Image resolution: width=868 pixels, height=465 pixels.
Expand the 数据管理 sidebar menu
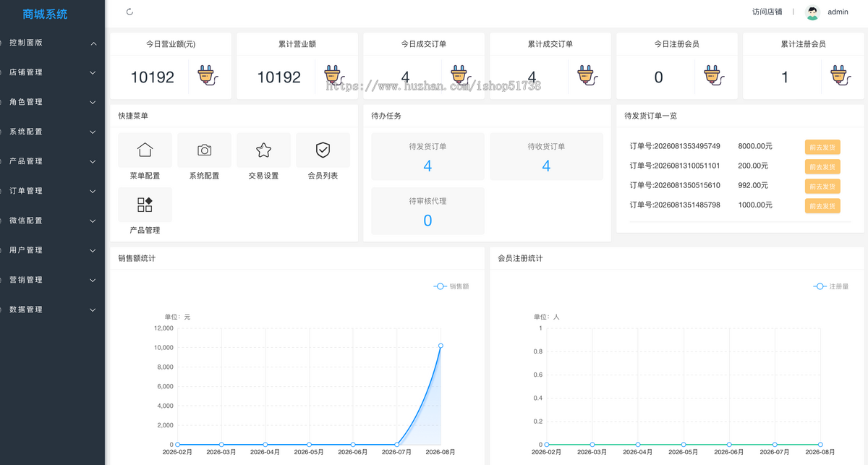coord(52,310)
